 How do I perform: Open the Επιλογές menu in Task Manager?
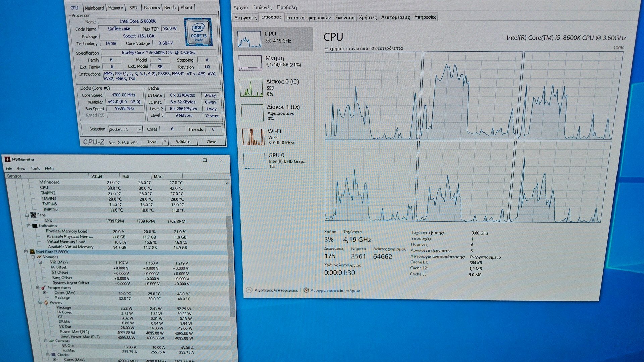pos(262,7)
